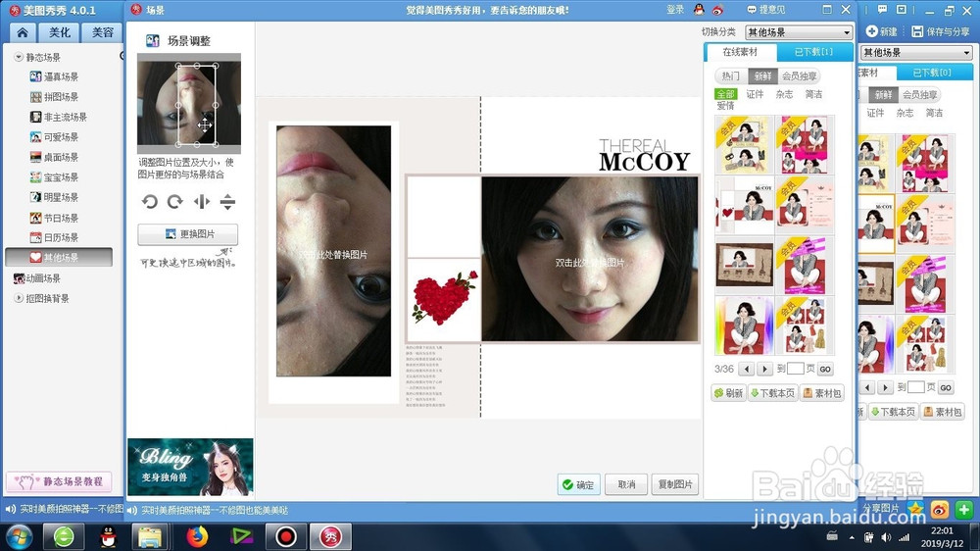Select the rainbow background template thumbnail
The height and width of the screenshot is (551, 980).
(745, 326)
